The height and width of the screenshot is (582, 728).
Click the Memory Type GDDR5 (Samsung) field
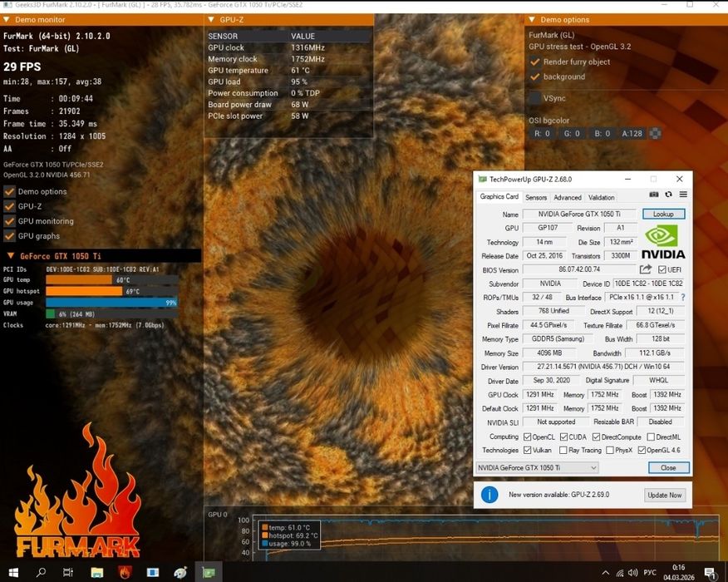tap(558, 339)
